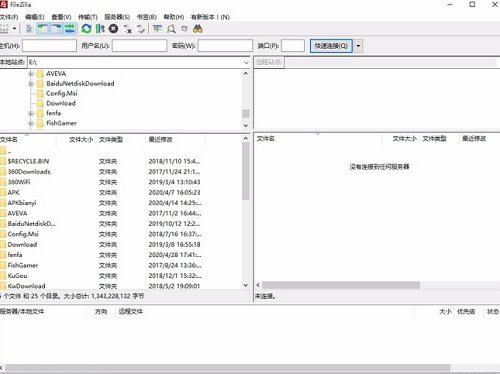Click the 密码(W) password input field
500x374 pixels.
tap(225, 46)
